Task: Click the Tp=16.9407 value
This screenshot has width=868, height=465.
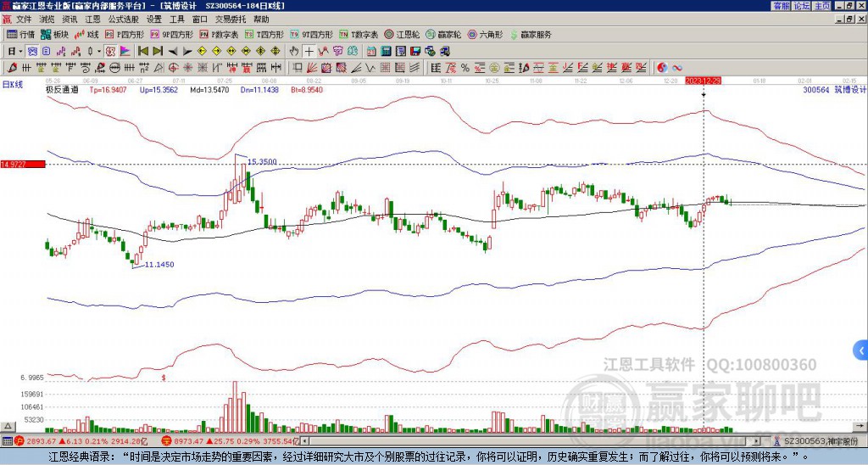Action: [108, 89]
